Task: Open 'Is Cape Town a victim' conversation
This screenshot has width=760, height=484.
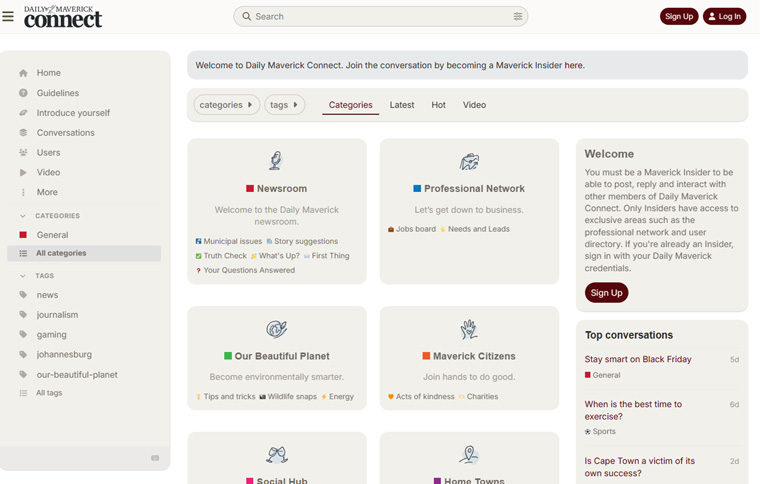Action: coord(639,467)
